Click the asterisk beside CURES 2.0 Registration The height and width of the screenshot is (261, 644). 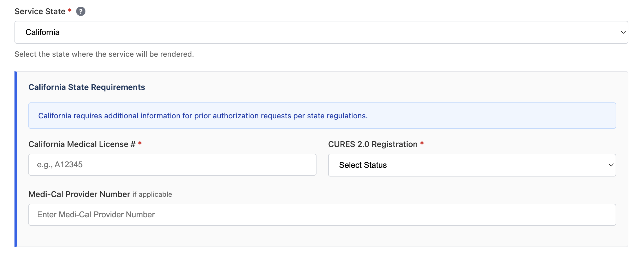422,144
